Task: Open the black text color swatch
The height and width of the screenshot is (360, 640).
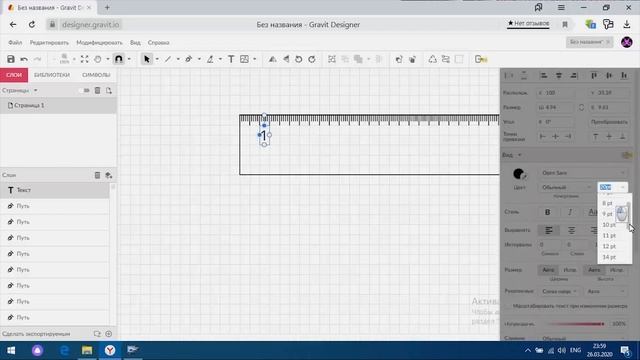Action: click(x=519, y=174)
